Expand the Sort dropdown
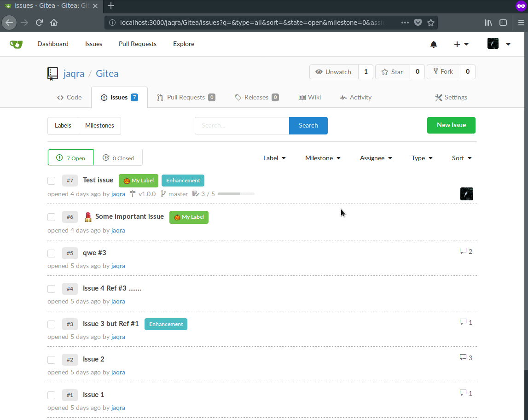Screen dimensions: 528x420 point(462,158)
